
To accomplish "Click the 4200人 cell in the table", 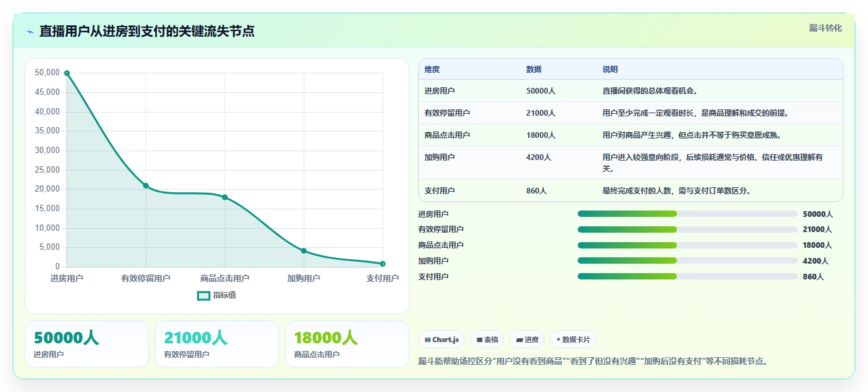I will point(538,157).
